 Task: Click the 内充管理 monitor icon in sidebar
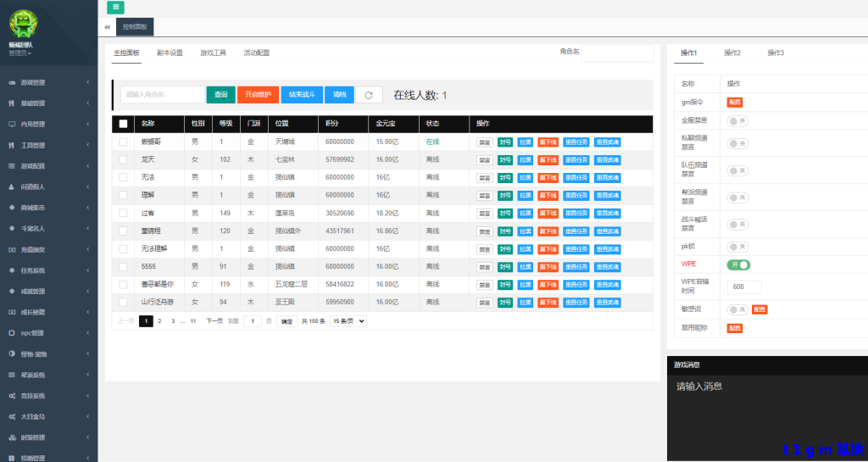(11, 125)
